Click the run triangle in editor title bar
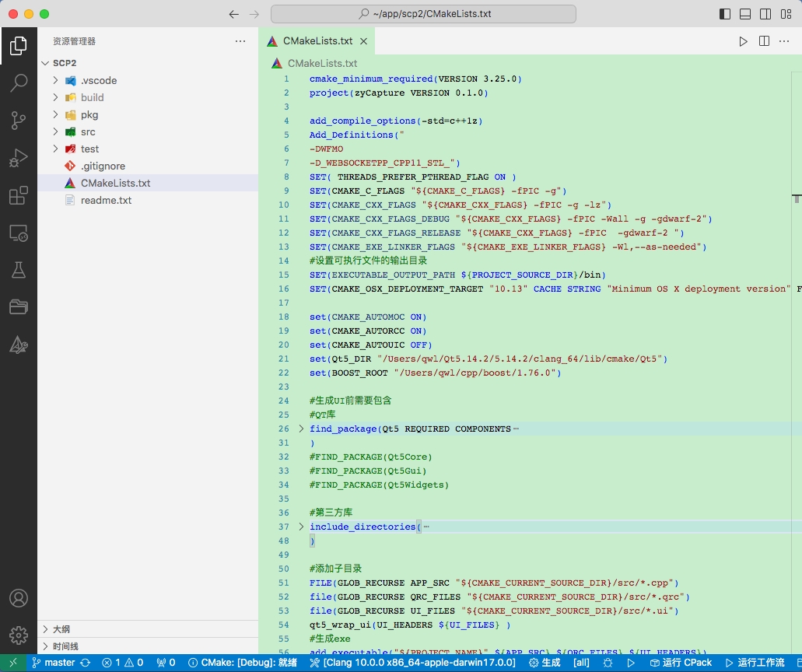The image size is (802, 672). (743, 41)
